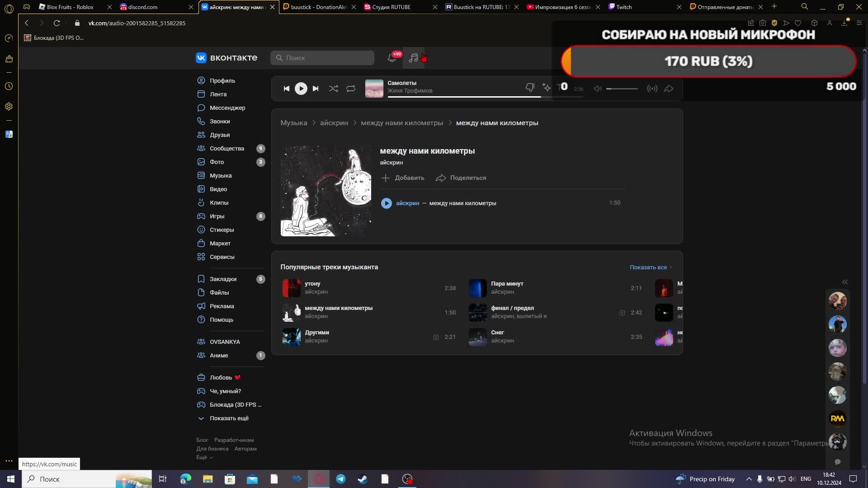The height and width of the screenshot is (488, 868).
Task: Dislike the current track Самолеты
Action: tap(530, 87)
